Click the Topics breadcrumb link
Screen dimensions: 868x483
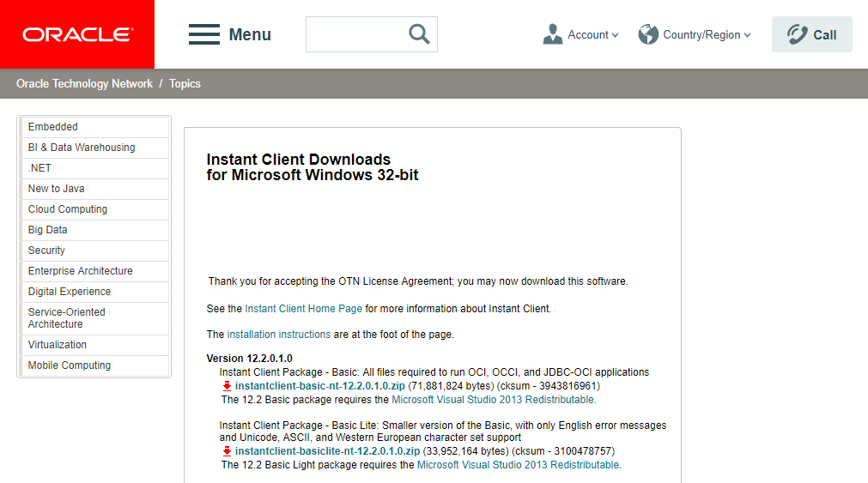[185, 83]
